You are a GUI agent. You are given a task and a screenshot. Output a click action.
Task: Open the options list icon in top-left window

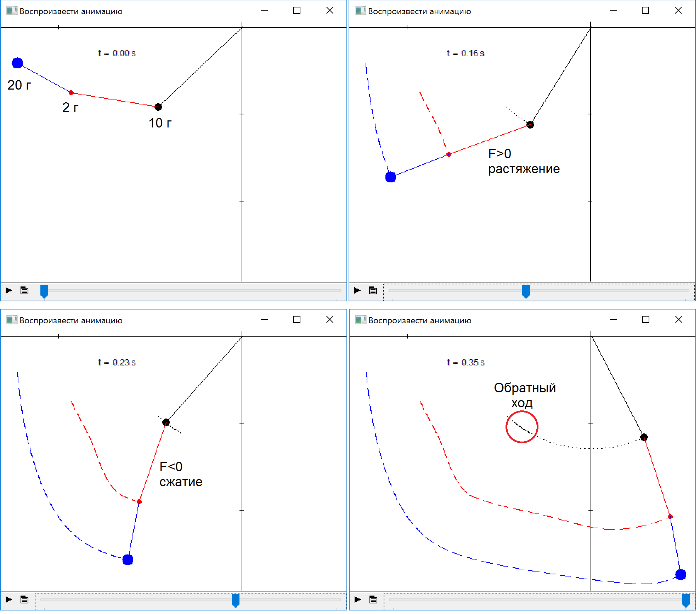(x=24, y=291)
